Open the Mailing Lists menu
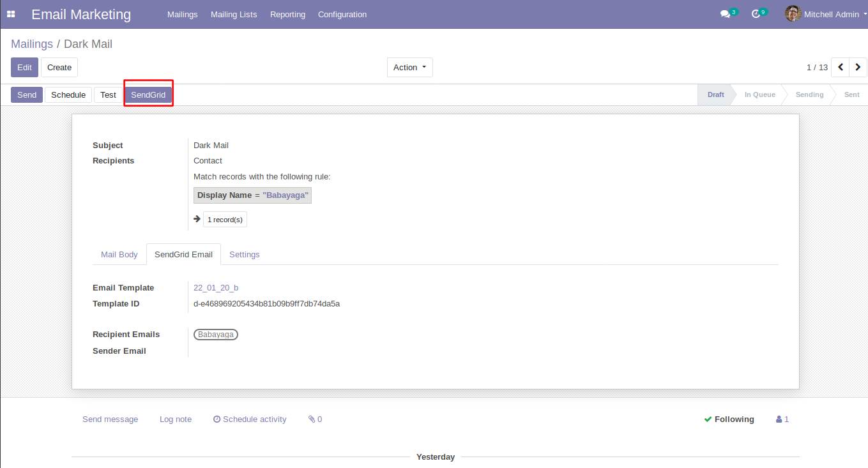 click(234, 14)
